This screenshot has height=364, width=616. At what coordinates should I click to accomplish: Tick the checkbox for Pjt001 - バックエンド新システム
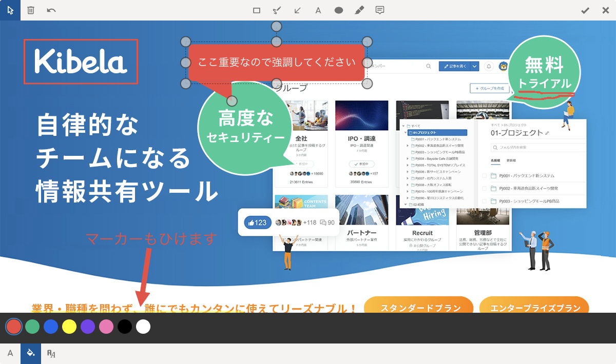tap(485, 176)
